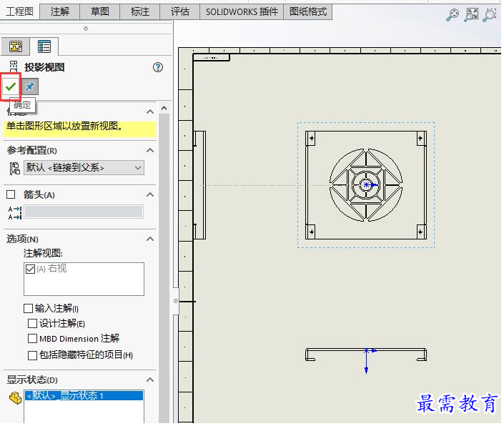The image size is (504, 426).
Task: Uncheck the (A) 右视 annotation view
Action: coord(30,269)
